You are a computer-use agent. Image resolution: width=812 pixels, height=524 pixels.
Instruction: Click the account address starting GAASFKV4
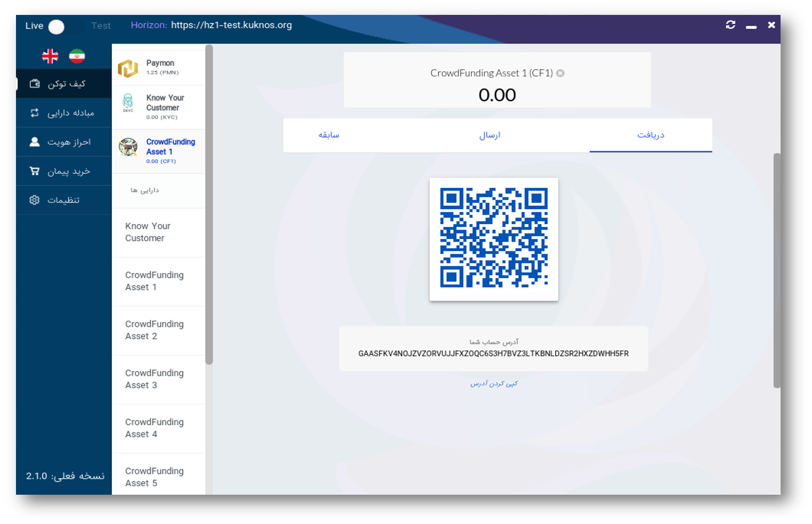(x=493, y=354)
